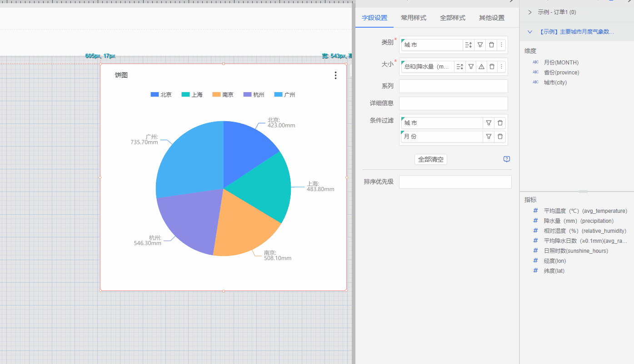Delete the 大小 measure field
Image resolution: width=634 pixels, height=364 pixels.
point(492,67)
